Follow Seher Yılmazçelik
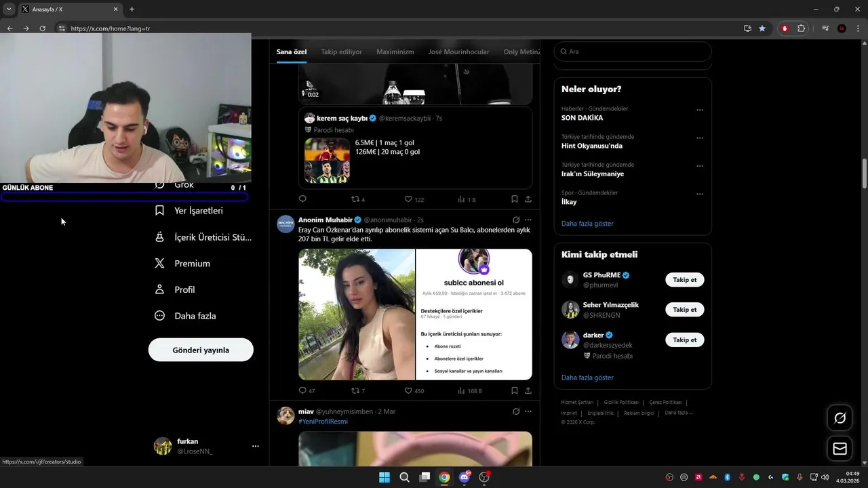Image resolution: width=868 pixels, height=488 pixels. 685,310
